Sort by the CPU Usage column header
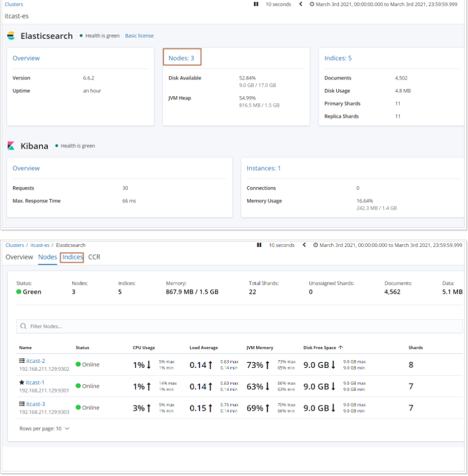 point(144,347)
